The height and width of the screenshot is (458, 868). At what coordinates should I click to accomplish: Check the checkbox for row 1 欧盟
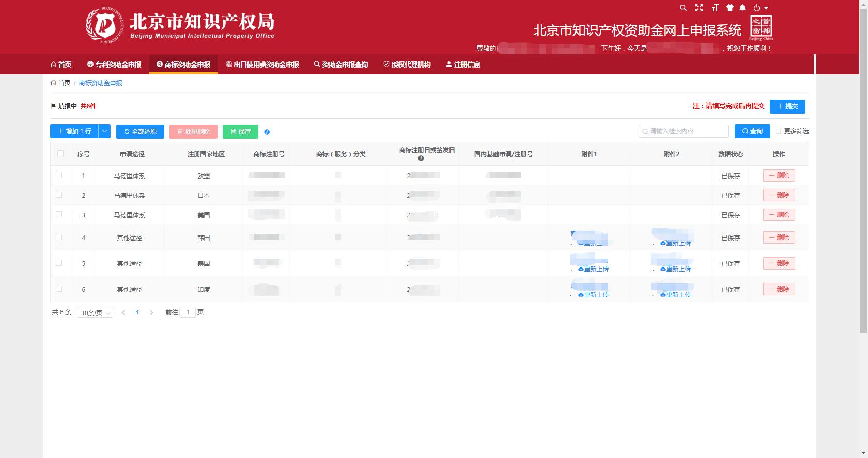point(59,175)
